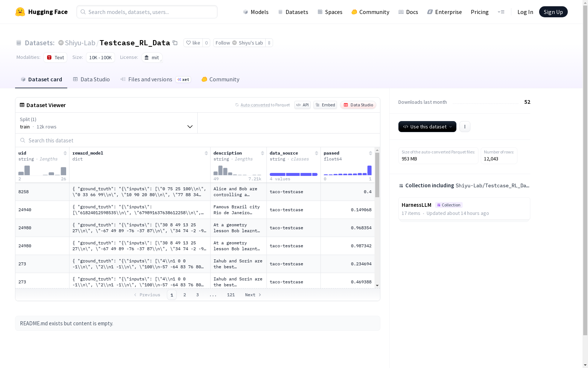Open the more navigation menu icon
The image size is (588, 368).
(x=501, y=12)
